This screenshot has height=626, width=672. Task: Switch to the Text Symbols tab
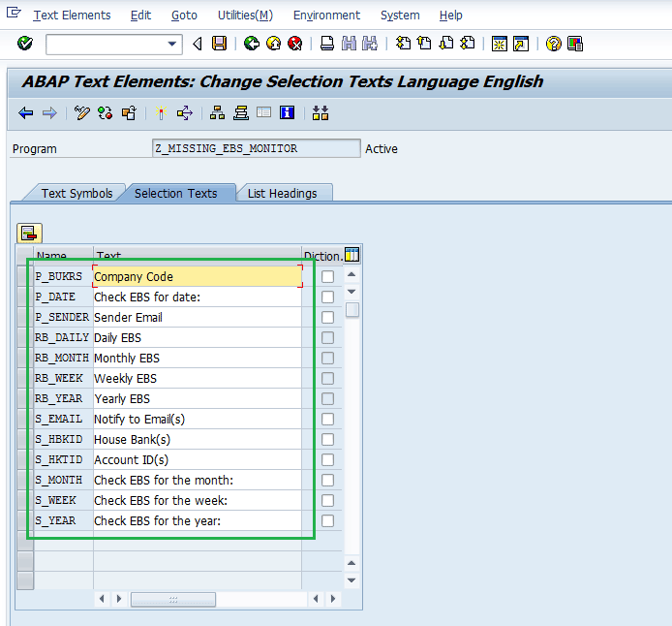pyautogui.click(x=76, y=194)
